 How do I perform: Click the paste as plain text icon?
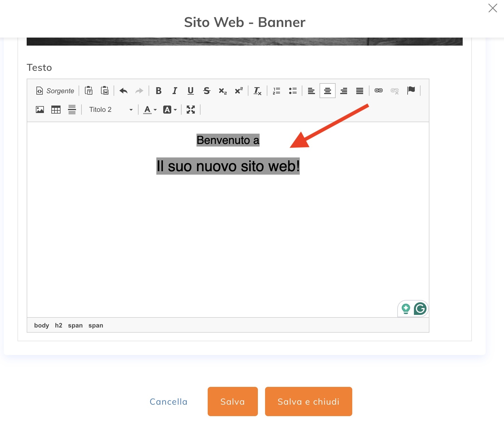click(x=89, y=91)
